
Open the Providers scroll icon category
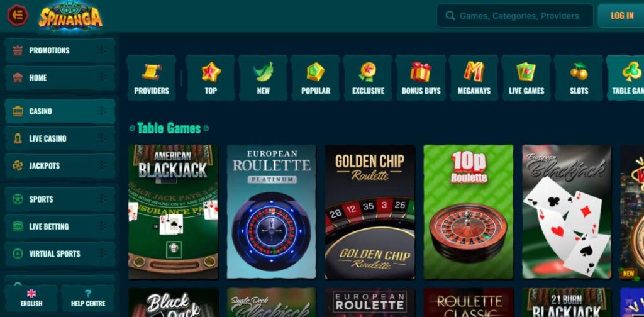coord(151,78)
